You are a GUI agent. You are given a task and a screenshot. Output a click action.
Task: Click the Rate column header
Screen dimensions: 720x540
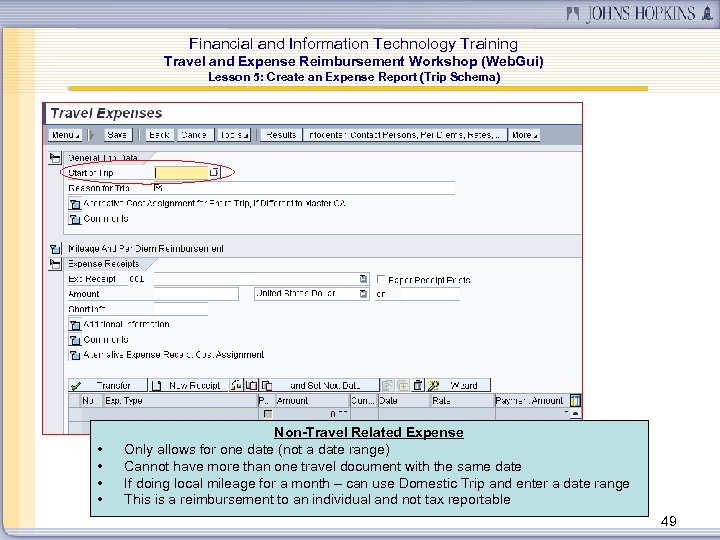(x=462, y=400)
